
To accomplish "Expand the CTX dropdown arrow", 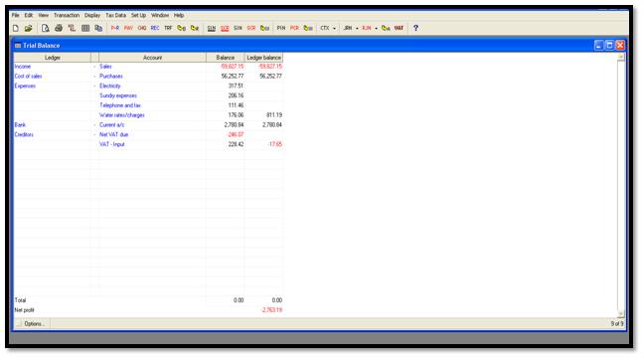I will coord(334,28).
